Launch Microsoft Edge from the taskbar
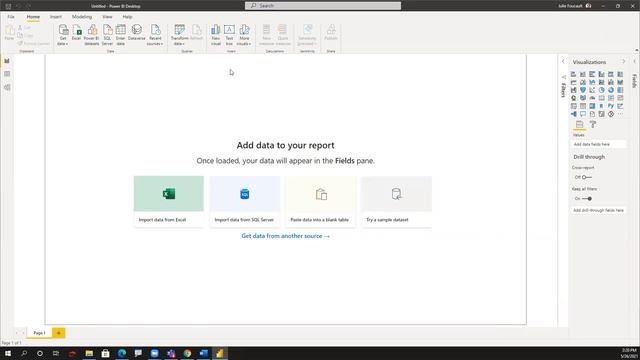Screen dimensions: 640x360 click(122, 353)
